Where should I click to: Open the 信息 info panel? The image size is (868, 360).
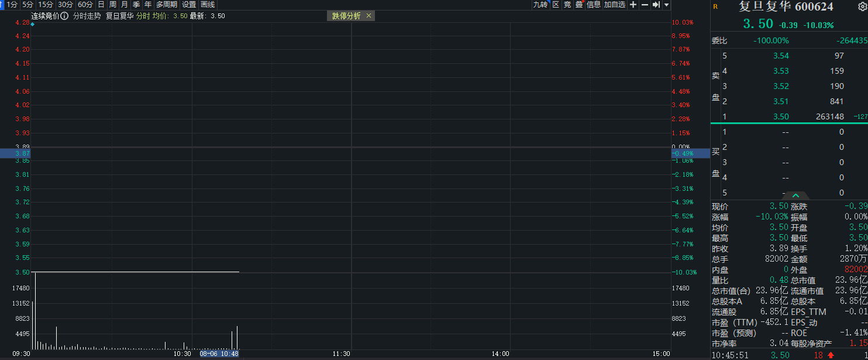click(593, 5)
